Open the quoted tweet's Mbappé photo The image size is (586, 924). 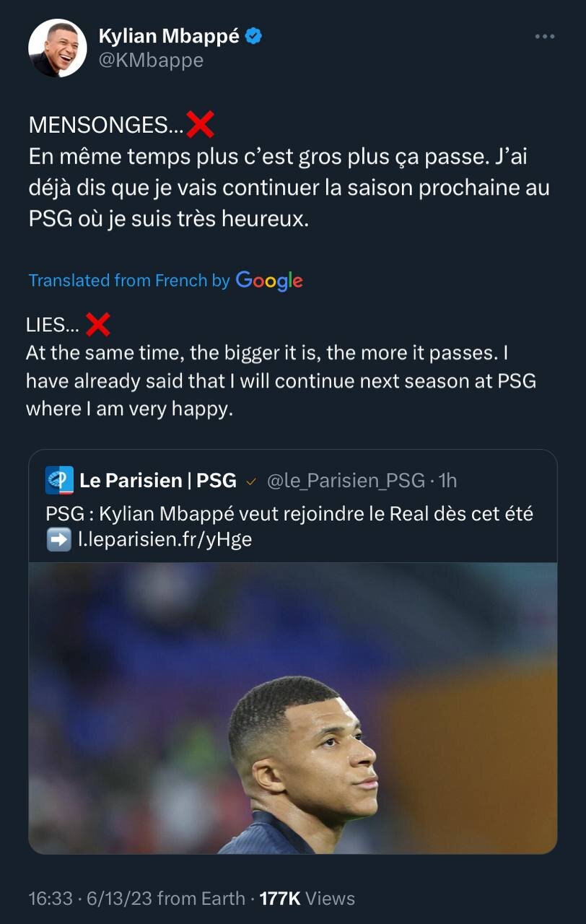[x=293, y=707]
